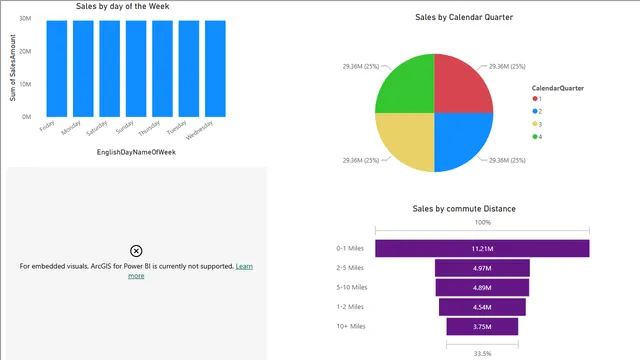Screen dimensions: 640x360
Task: Click the '2-5 Miles' funnel category label
Action: 350,268
